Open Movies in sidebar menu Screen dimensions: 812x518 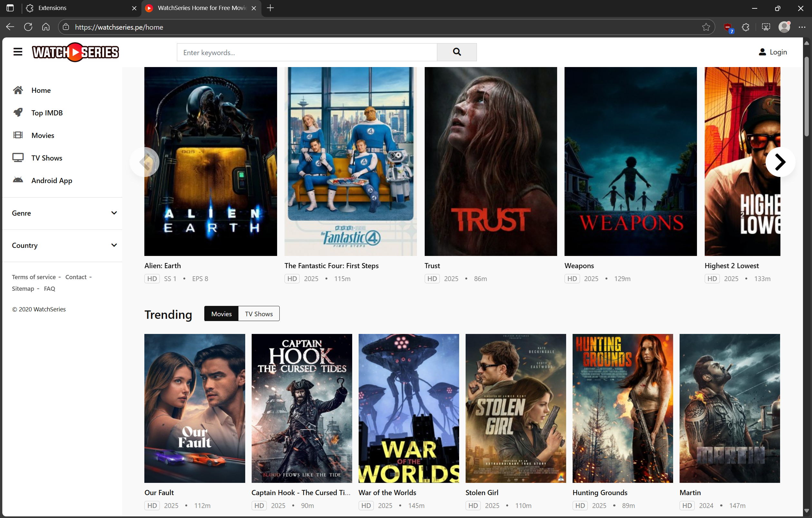[43, 135]
